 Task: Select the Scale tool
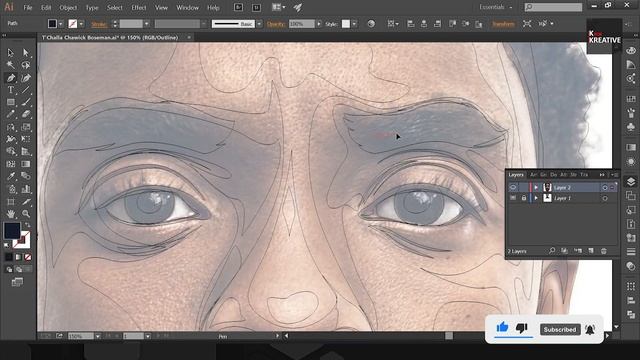(26, 127)
